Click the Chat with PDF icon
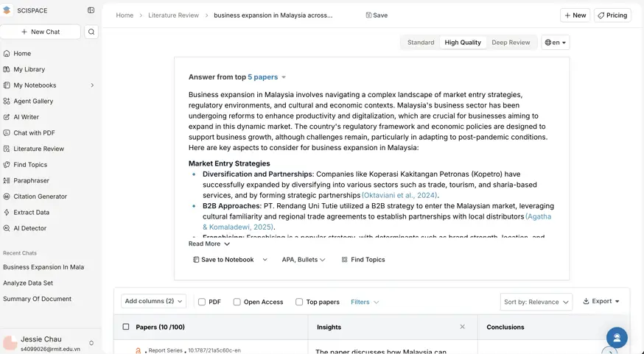644x354 pixels. [x=7, y=133]
